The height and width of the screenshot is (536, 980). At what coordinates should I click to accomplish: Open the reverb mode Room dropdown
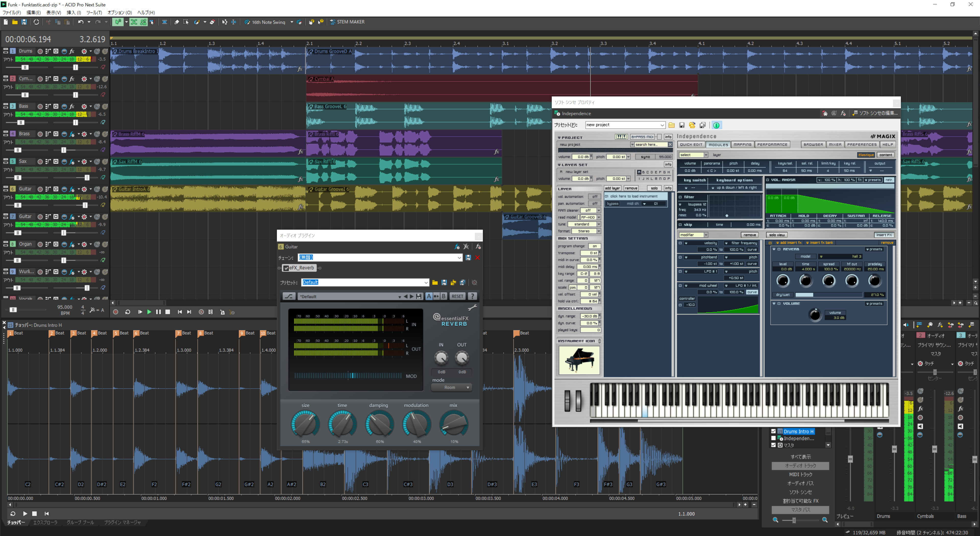point(451,387)
